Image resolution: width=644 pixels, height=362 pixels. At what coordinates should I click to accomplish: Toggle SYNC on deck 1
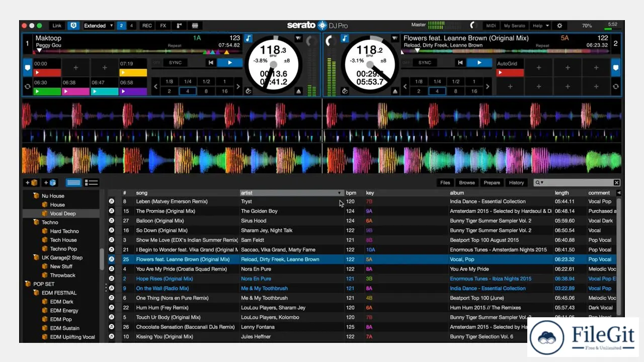click(175, 62)
